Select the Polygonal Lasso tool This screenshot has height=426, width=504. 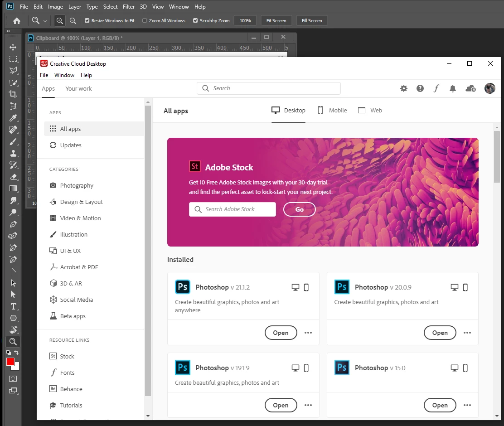click(13, 71)
